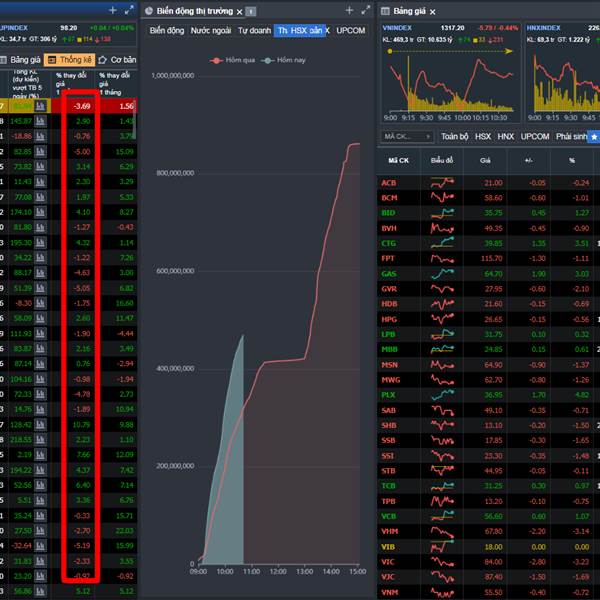Select the VIB ticker row
The height and width of the screenshot is (600, 600).
pyautogui.click(x=488, y=546)
